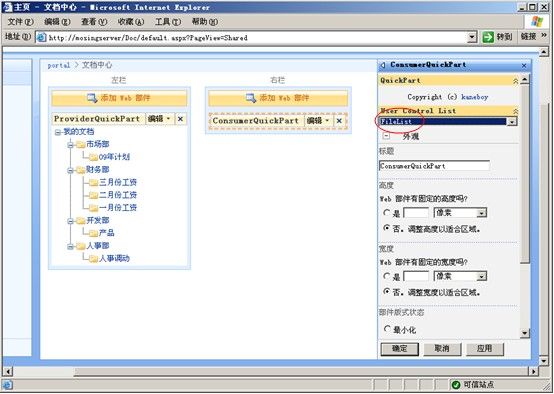
Task: Click the fixed height value field
Action: point(416,213)
